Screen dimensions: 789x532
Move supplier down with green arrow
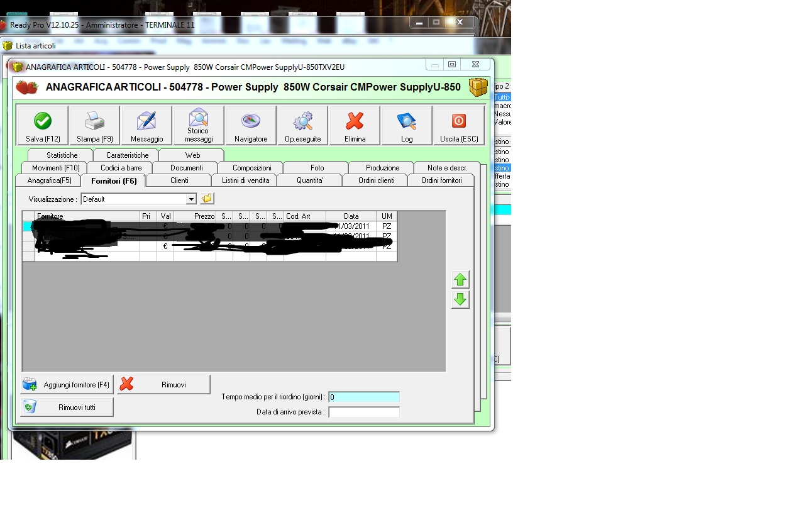[x=460, y=299]
